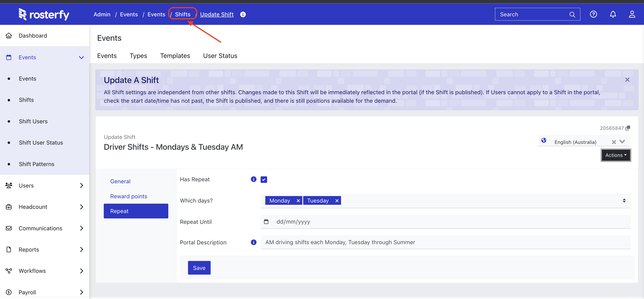Open Shifts in the sidebar
This screenshot has width=644, height=299.
pos(26,100)
